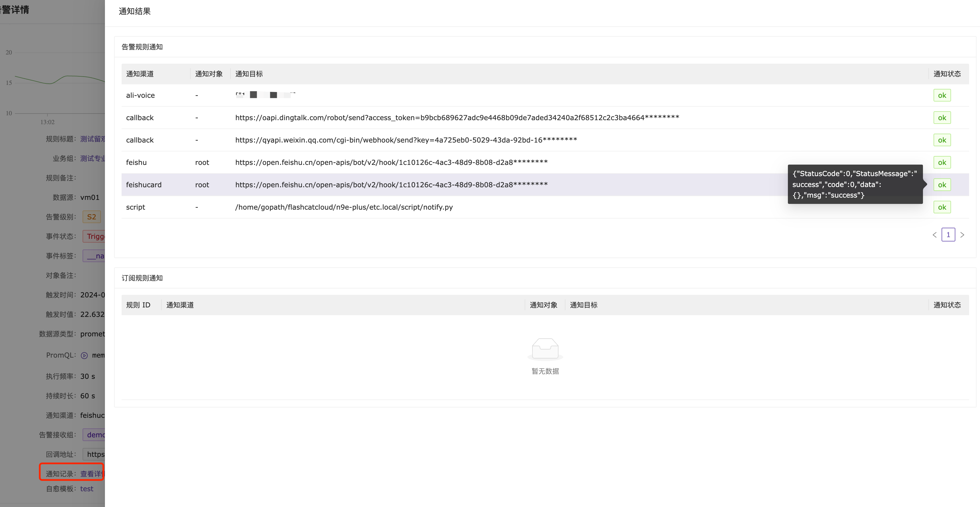Click ok status for script row
Screen dimensions: 980x507
[942, 207]
